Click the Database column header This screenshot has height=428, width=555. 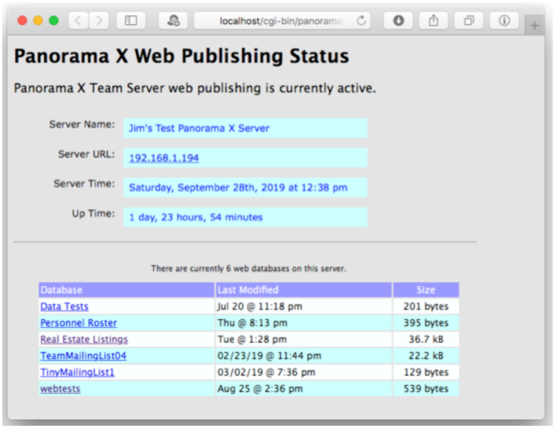click(x=126, y=290)
